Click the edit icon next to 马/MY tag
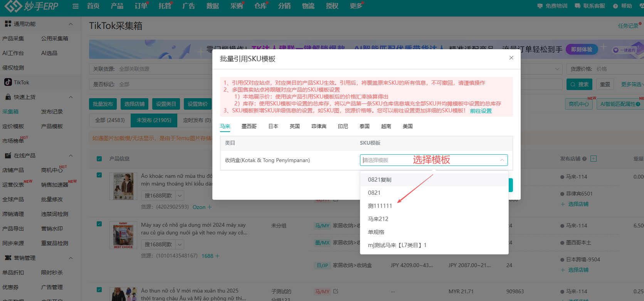The width and height of the screenshot is (644, 301). tap(336, 291)
